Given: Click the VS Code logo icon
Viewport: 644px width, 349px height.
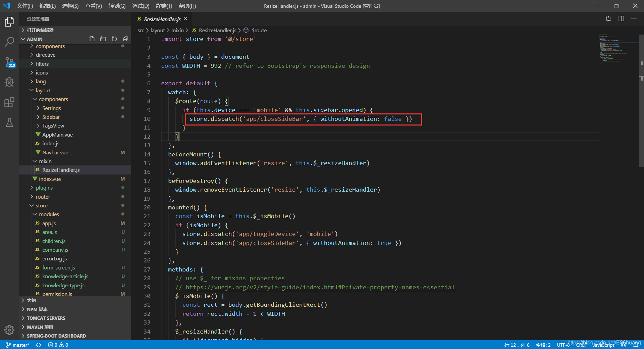Looking at the screenshot, I should [7, 6].
